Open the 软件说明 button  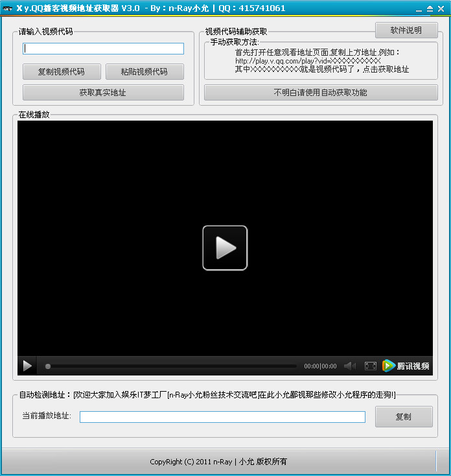[x=406, y=30]
